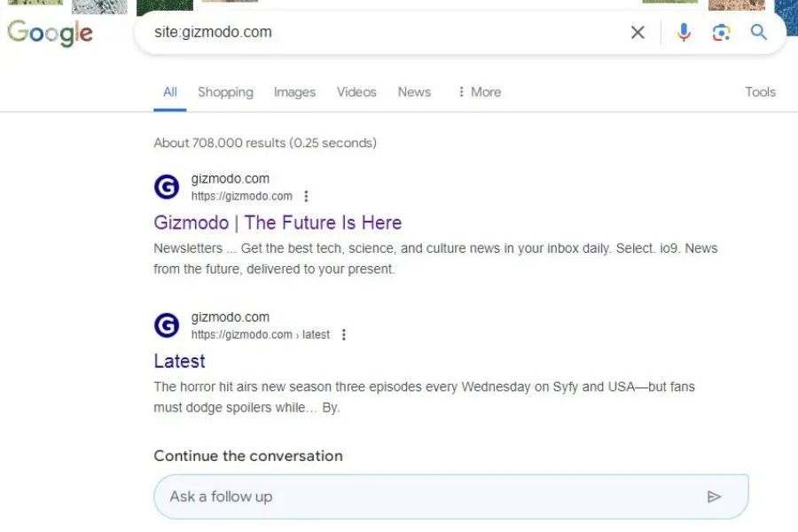Click snippet starting 'Newsletters ... Get the best'
798x532 pixels.
coord(435,259)
